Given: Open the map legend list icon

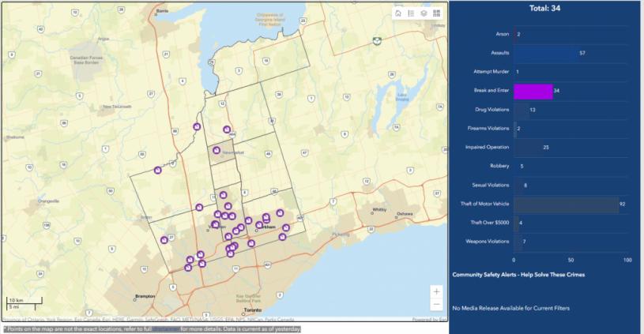Looking at the screenshot, I should [x=411, y=13].
